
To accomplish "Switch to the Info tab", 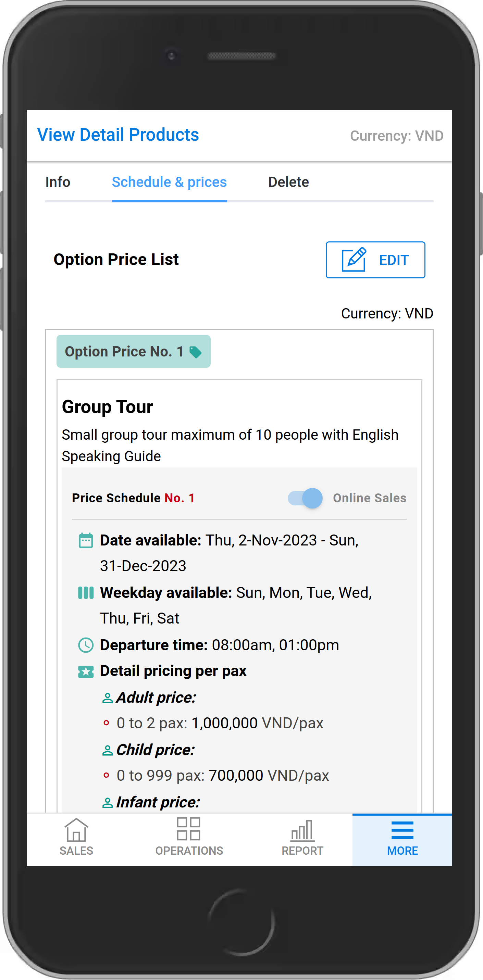I will coord(58,182).
